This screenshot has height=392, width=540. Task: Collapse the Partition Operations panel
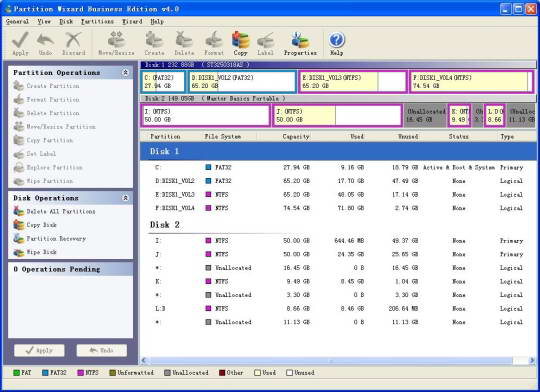(126, 72)
